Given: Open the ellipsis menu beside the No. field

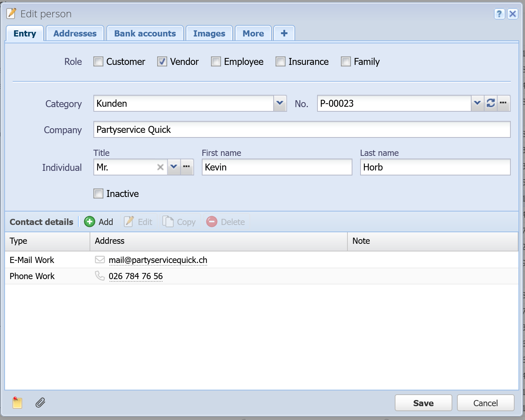Looking at the screenshot, I should click(503, 103).
